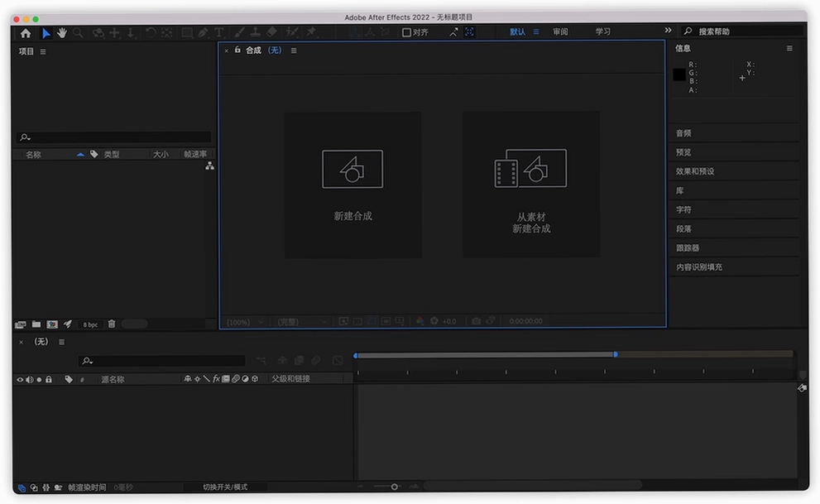Switch to the 审阅 workspace
Screen dimensions: 820x504
(x=560, y=32)
